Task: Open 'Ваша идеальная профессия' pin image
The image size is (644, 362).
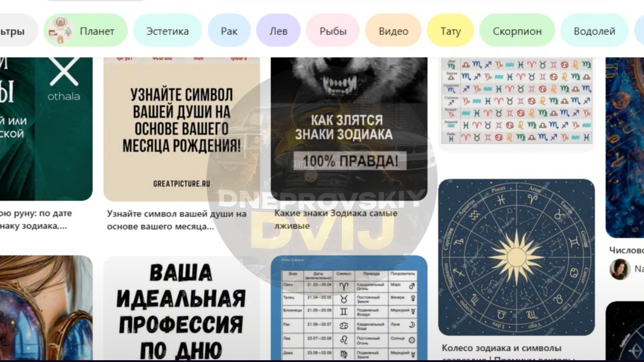Action: [x=181, y=309]
